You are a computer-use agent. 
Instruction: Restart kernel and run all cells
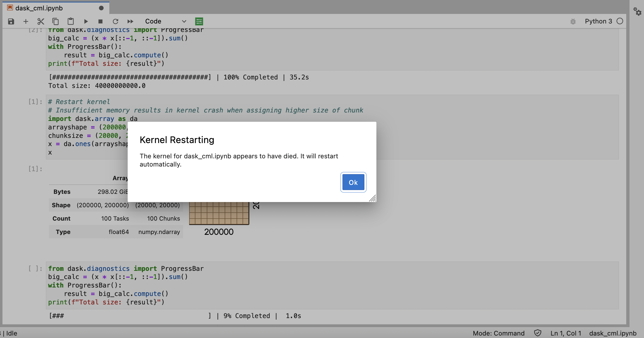click(130, 21)
